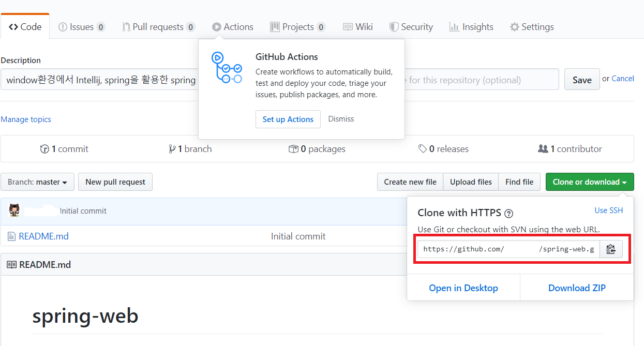Open the Initial commit message link
The width and height of the screenshot is (644, 346).
coord(83,211)
